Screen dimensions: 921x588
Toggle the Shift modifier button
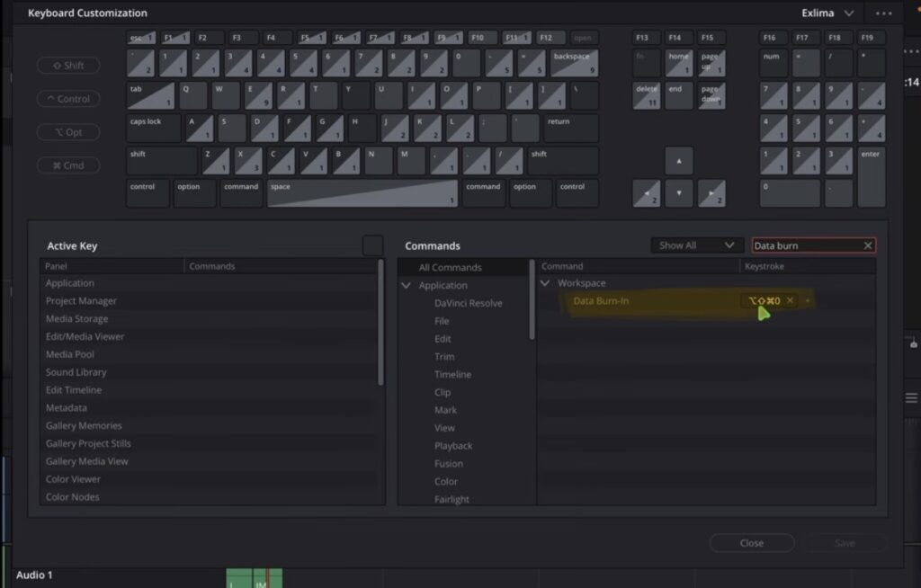pos(68,66)
